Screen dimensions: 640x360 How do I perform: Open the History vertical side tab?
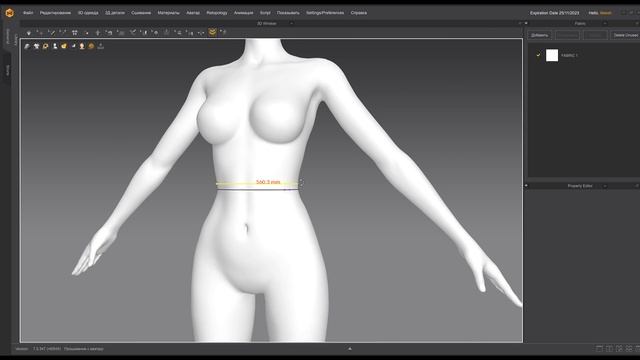pos(7,70)
